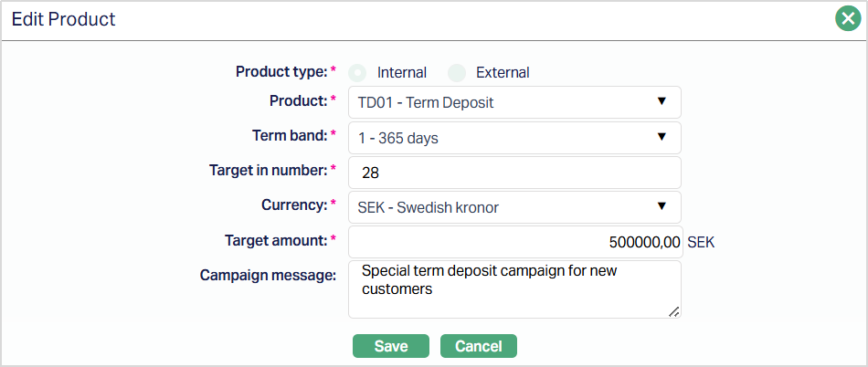Select the External product type
Screen dimensions: 868x367
tap(457, 72)
